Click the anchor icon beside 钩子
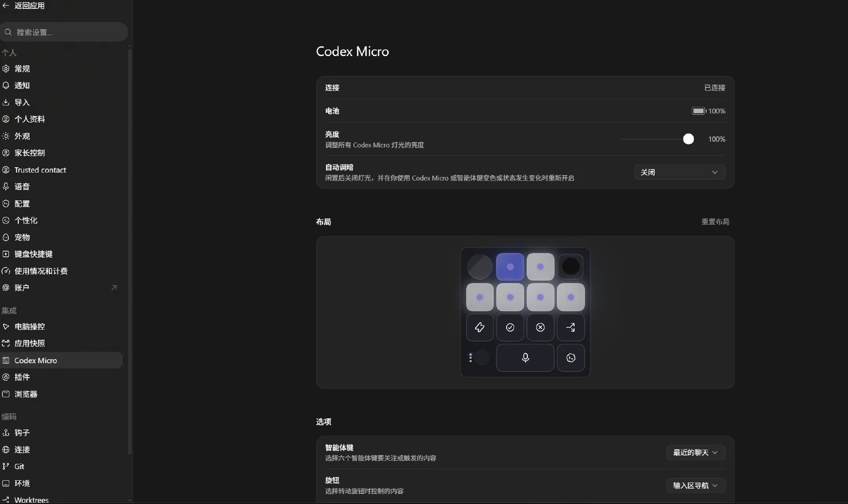 6,433
